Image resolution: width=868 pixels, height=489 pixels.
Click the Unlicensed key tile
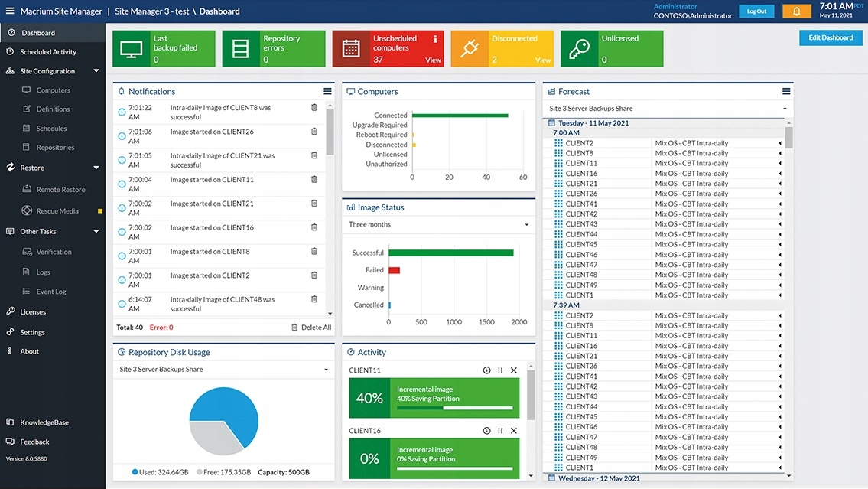pyautogui.click(x=611, y=49)
